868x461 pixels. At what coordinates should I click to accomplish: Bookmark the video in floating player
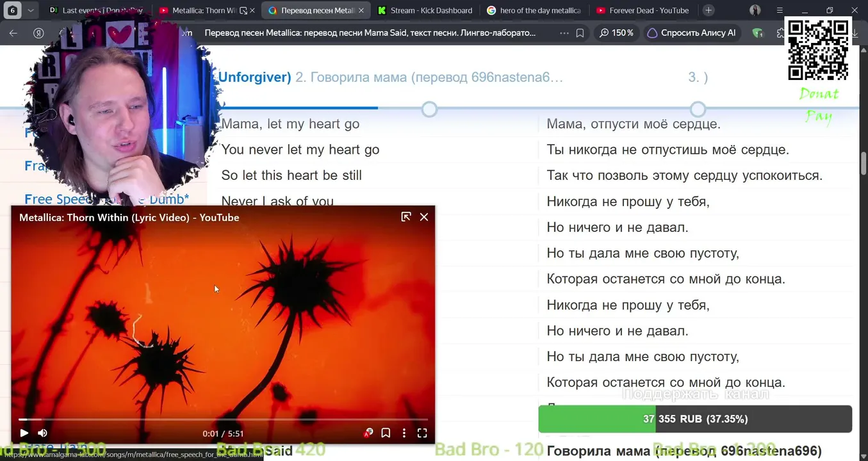386,433
